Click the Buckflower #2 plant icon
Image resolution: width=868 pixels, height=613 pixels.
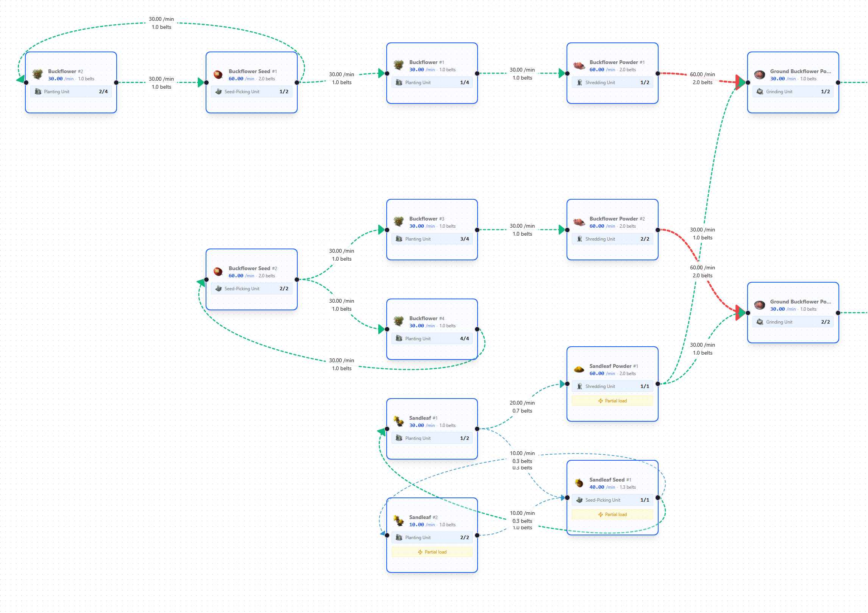pos(37,74)
